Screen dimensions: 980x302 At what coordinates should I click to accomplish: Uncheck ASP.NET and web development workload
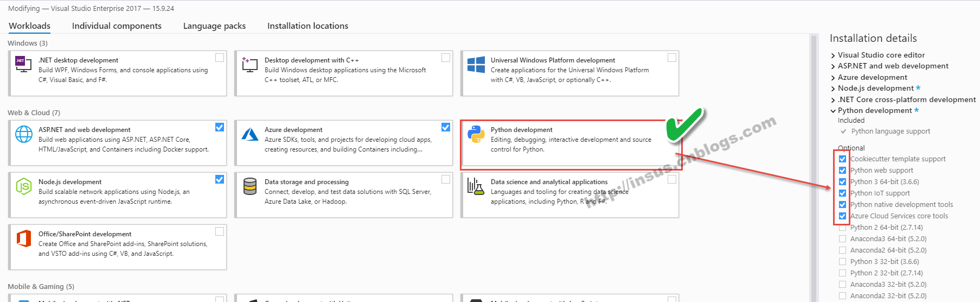pyautogui.click(x=220, y=127)
